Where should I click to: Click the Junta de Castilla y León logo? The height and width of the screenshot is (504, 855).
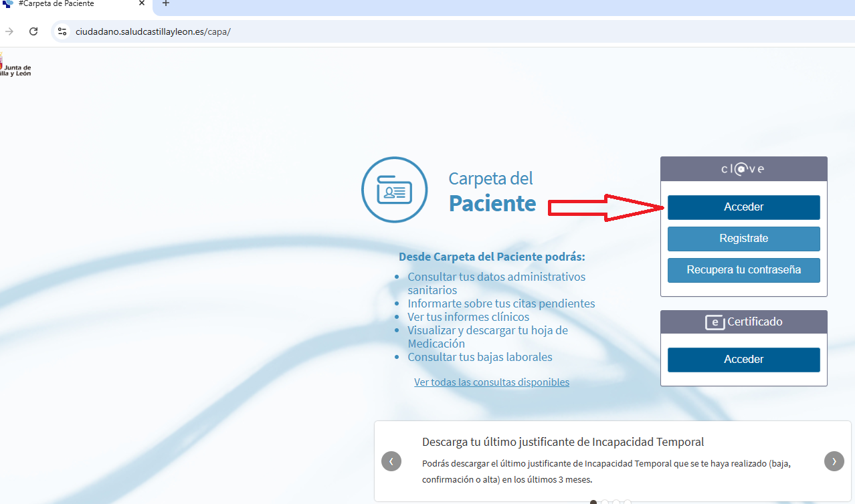click(x=13, y=66)
